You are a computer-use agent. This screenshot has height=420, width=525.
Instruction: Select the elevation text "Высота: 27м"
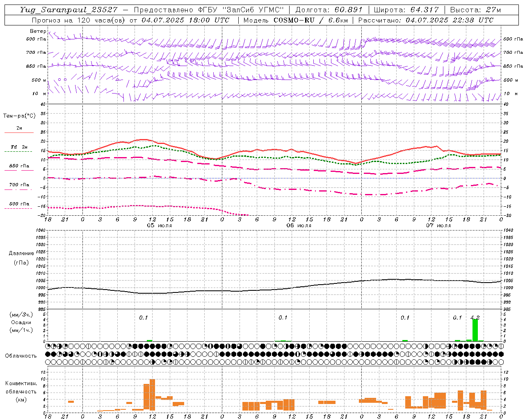pos(475,10)
